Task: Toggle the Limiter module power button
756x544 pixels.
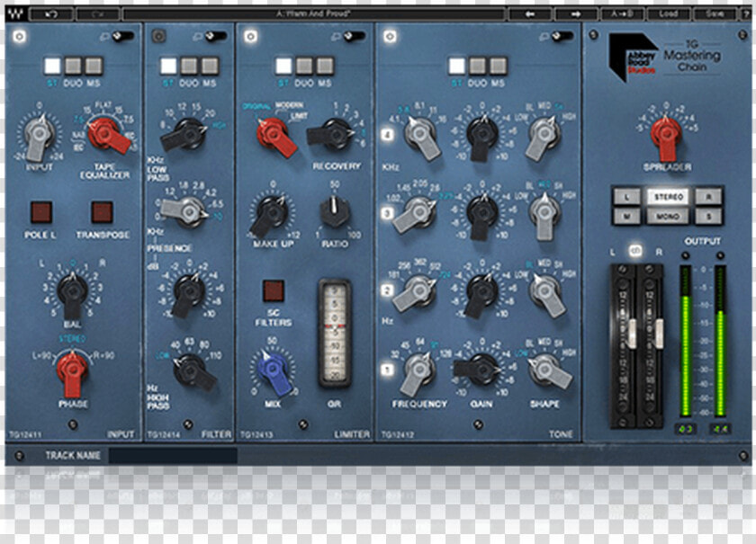Action: [x=251, y=37]
